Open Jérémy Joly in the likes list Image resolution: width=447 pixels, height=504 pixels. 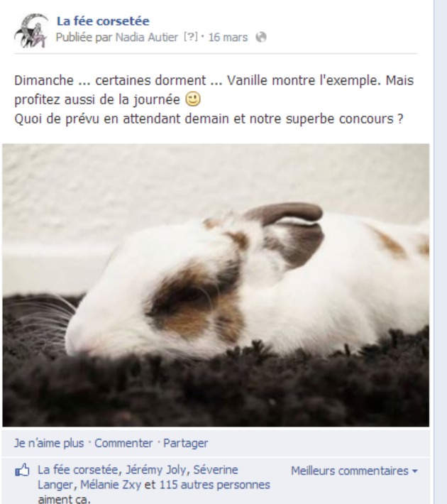(x=155, y=470)
